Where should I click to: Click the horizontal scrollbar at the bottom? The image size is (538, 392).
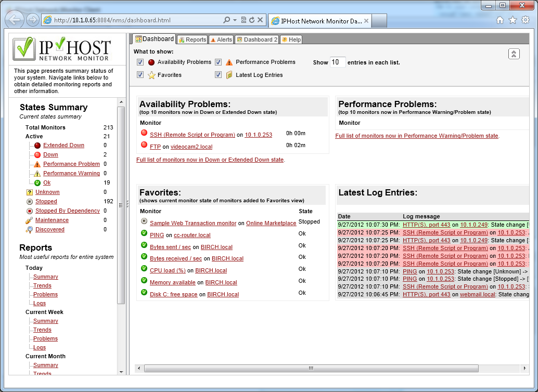pyautogui.click(x=311, y=368)
